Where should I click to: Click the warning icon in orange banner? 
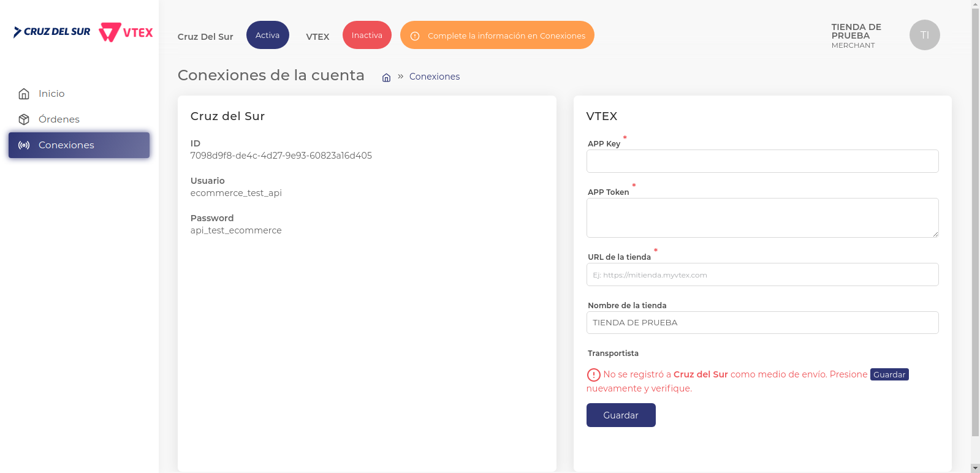pos(415,36)
